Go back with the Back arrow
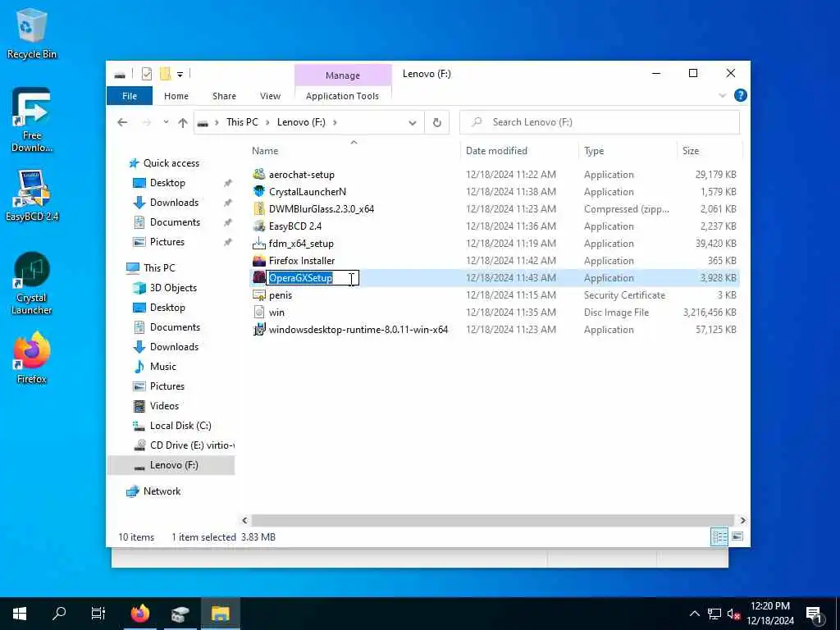 [122, 123]
